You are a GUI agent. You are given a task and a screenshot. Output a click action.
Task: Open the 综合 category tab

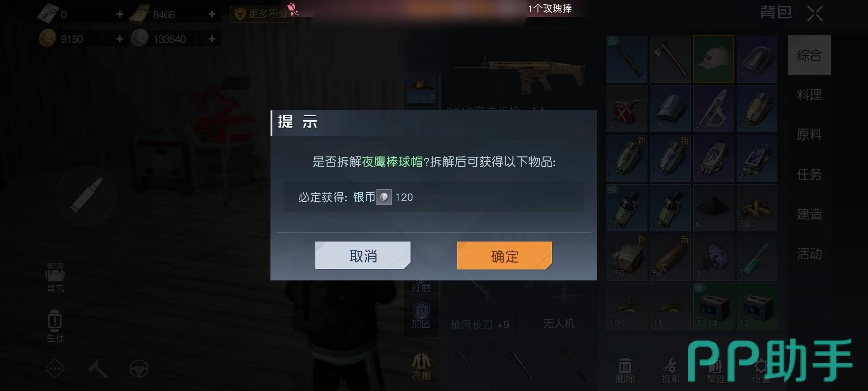[x=809, y=55]
